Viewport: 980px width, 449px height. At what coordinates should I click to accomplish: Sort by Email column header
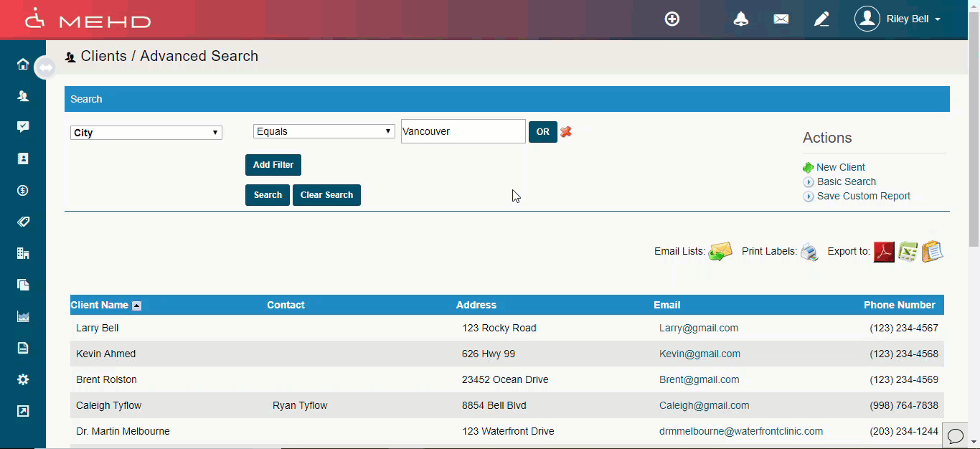point(667,305)
